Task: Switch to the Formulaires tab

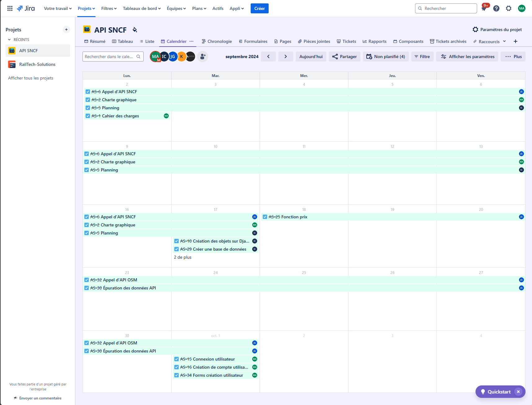Action: 253,41
